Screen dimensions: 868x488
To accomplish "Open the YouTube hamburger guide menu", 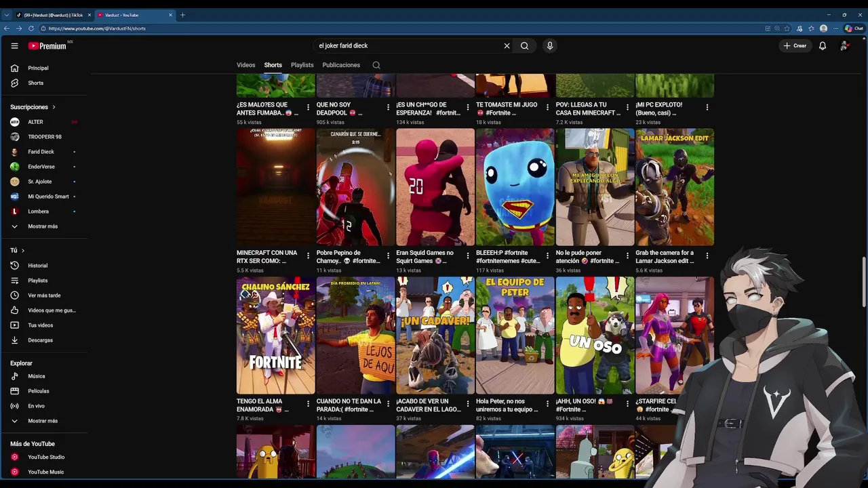I will click(x=14, y=45).
